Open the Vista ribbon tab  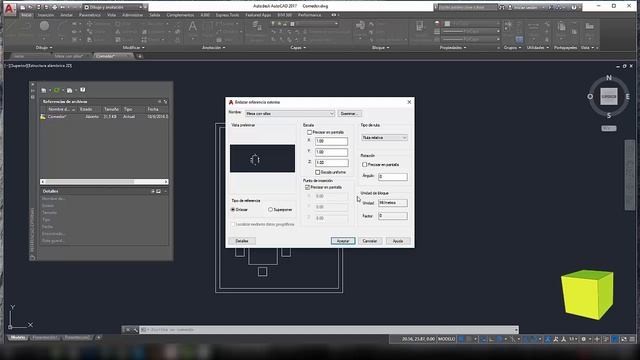(111, 15)
